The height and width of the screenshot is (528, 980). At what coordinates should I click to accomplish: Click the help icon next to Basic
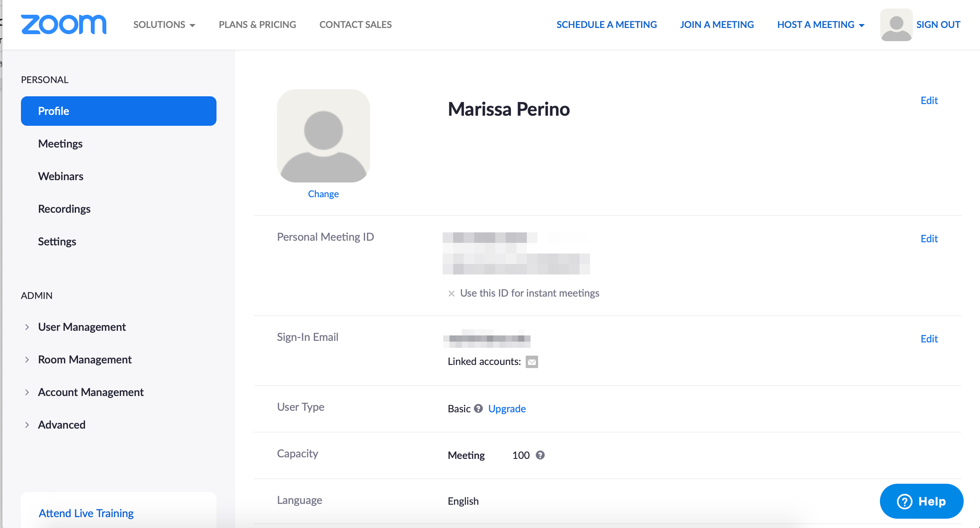click(478, 408)
